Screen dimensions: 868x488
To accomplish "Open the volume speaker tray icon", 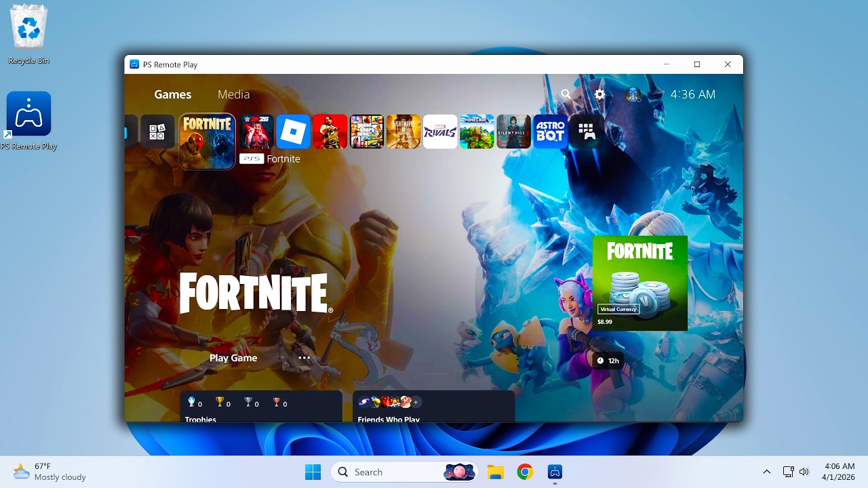I will 804,472.
